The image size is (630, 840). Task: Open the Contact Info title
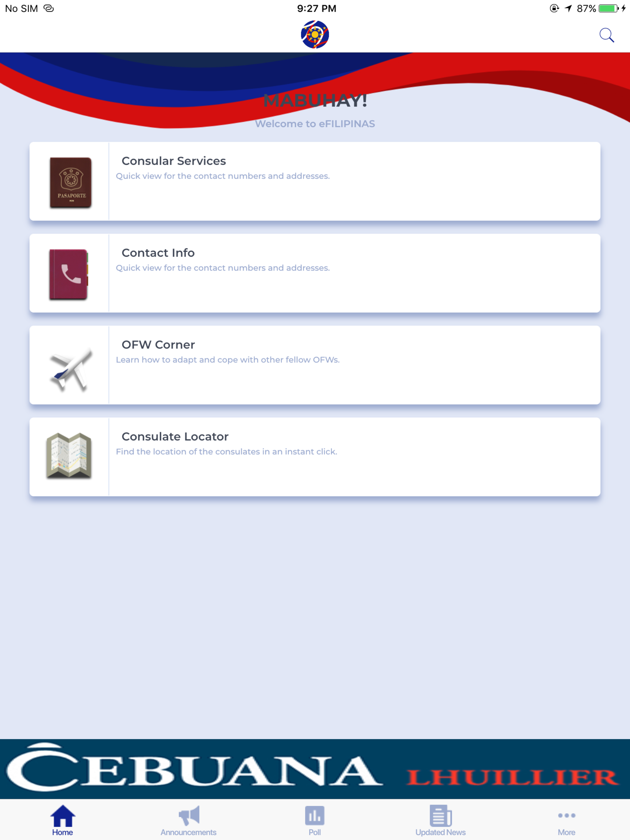pyautogui.click(x=158, y=253)
